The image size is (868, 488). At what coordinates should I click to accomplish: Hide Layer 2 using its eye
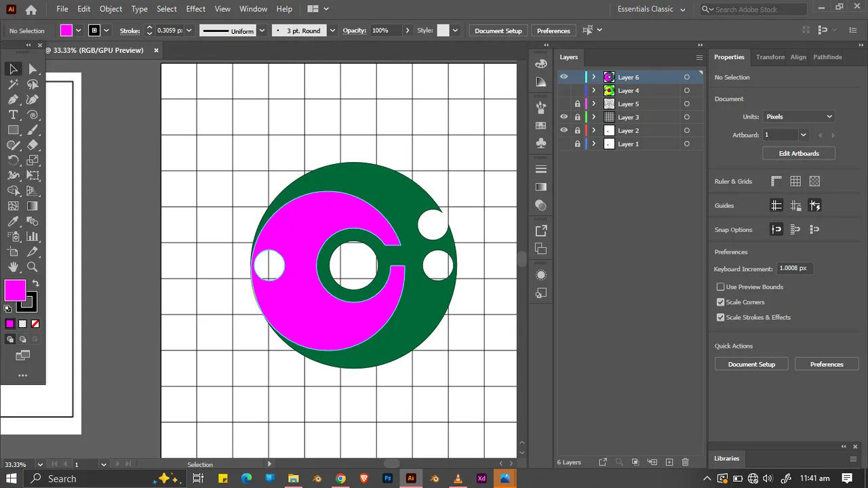click(x=564, y=130)
